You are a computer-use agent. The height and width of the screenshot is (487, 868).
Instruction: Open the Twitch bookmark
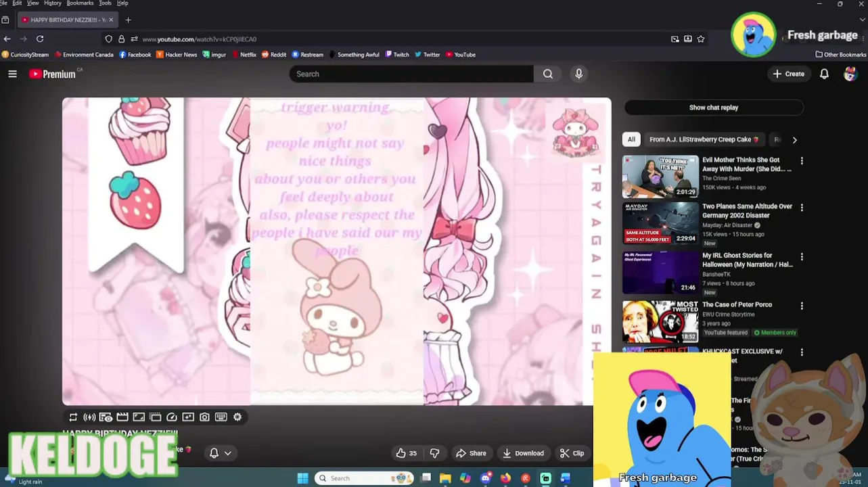coord(397,55)
